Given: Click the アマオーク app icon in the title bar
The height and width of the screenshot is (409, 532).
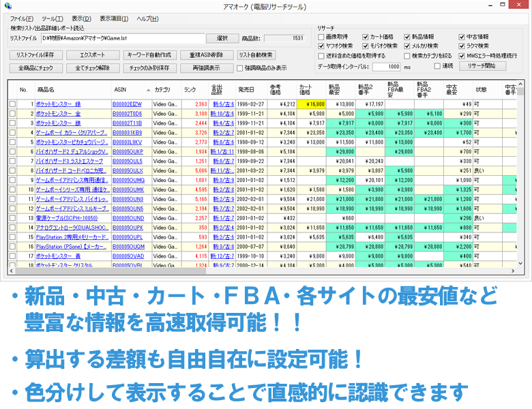Looking at the screenshot, I should click(8, 6).
